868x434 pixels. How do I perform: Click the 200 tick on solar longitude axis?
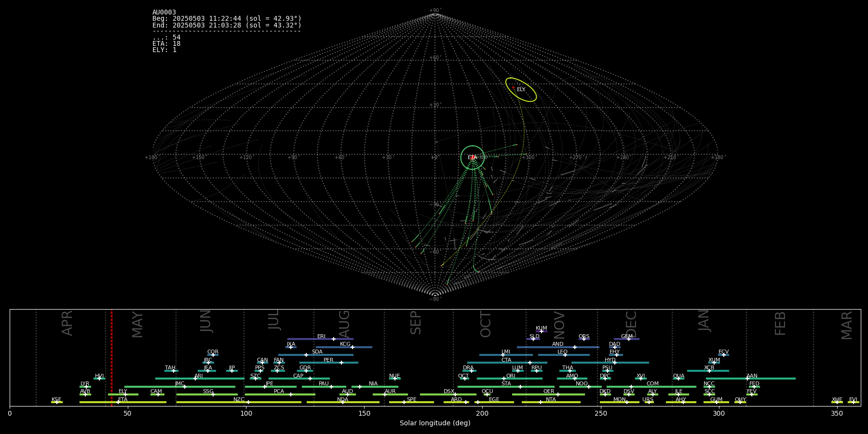[482, 414]
